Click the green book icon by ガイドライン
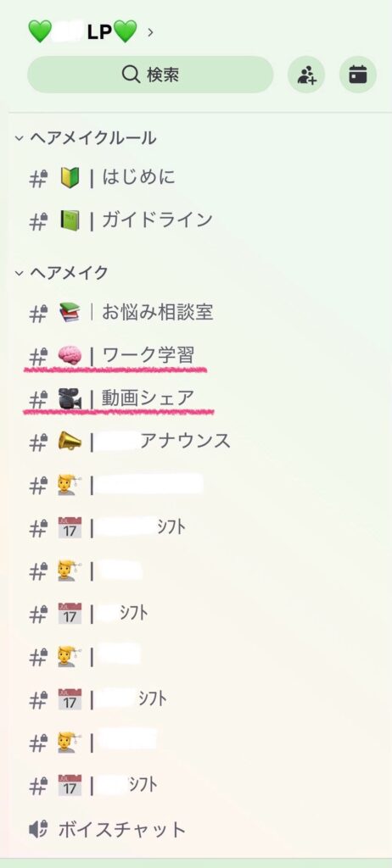The height and width of the screenshot is (868, 392). tap(70, 220)
